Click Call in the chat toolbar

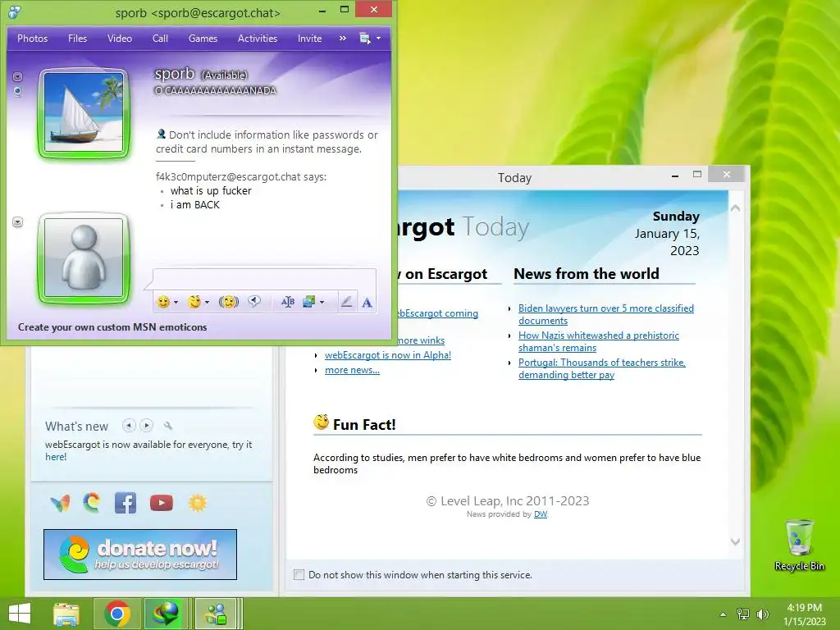(160, 39)
